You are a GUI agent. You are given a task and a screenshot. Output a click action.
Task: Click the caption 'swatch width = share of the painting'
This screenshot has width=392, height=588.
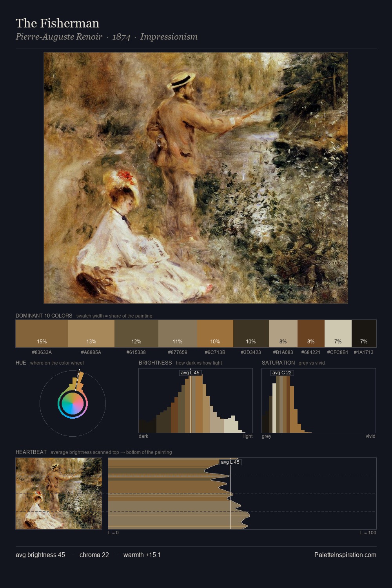click(x=114, y=316)
